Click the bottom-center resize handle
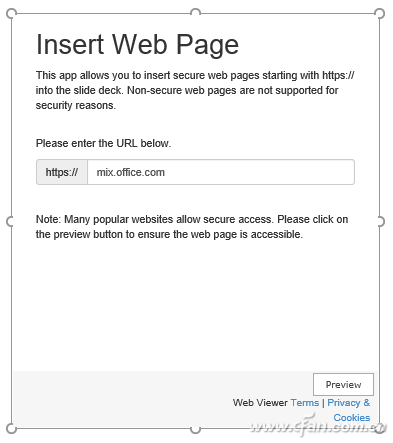The image size is (393, 443). click(195, 430)
